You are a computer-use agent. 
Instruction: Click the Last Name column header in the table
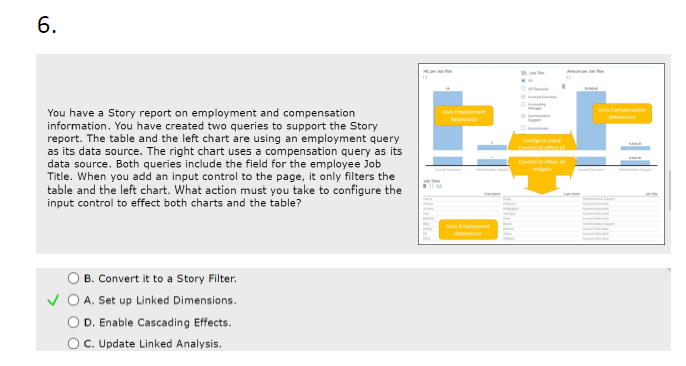tap(572, 194)
